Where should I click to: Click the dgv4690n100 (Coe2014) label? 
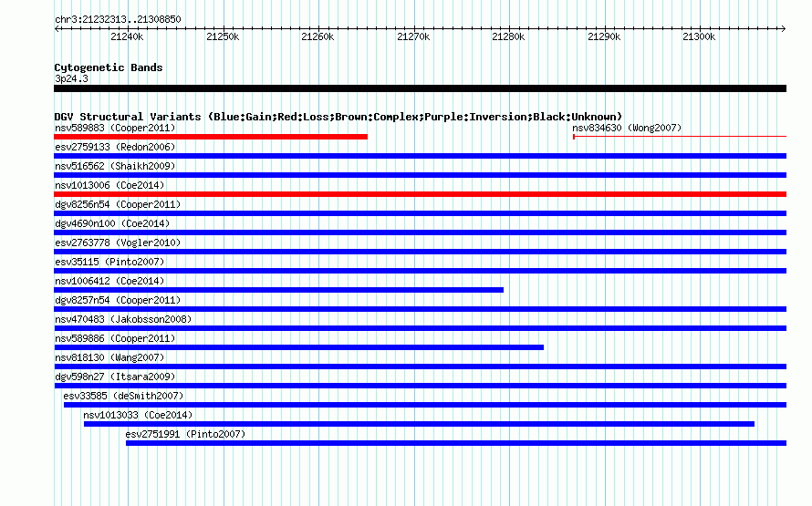112,223
